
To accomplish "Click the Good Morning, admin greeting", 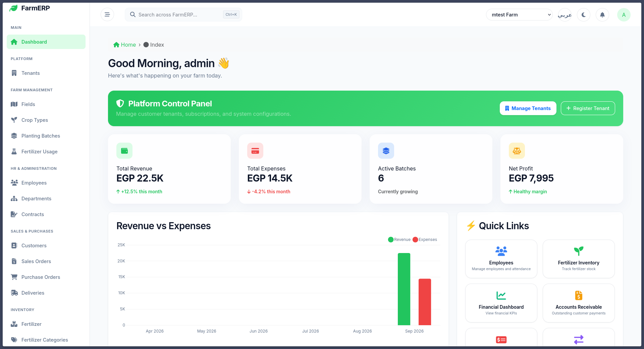I will coord(168,63).
